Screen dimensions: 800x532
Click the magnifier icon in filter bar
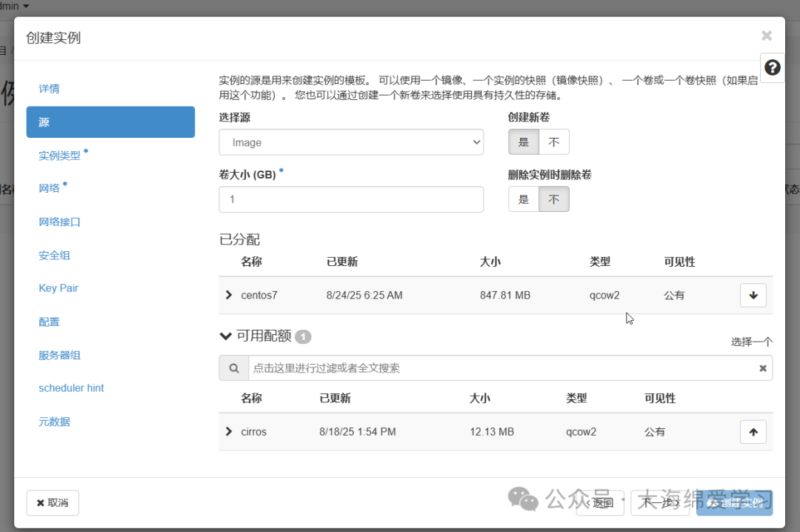tap(233, 368)
